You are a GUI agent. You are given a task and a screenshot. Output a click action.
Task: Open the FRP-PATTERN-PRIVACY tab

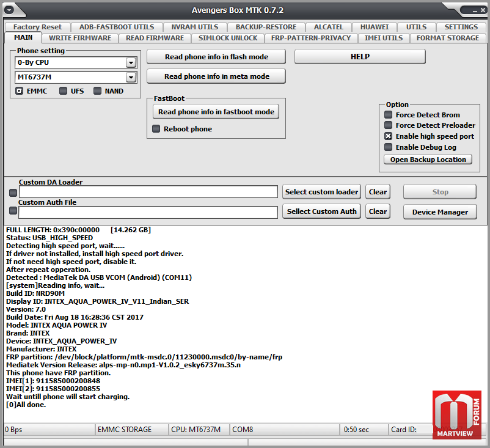[x=311, y=38]
